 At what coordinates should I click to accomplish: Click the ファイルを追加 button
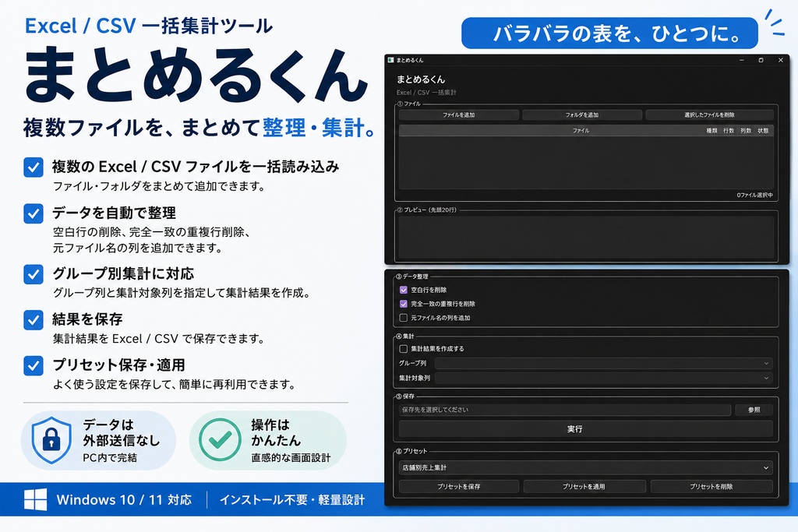coord(458,115)
